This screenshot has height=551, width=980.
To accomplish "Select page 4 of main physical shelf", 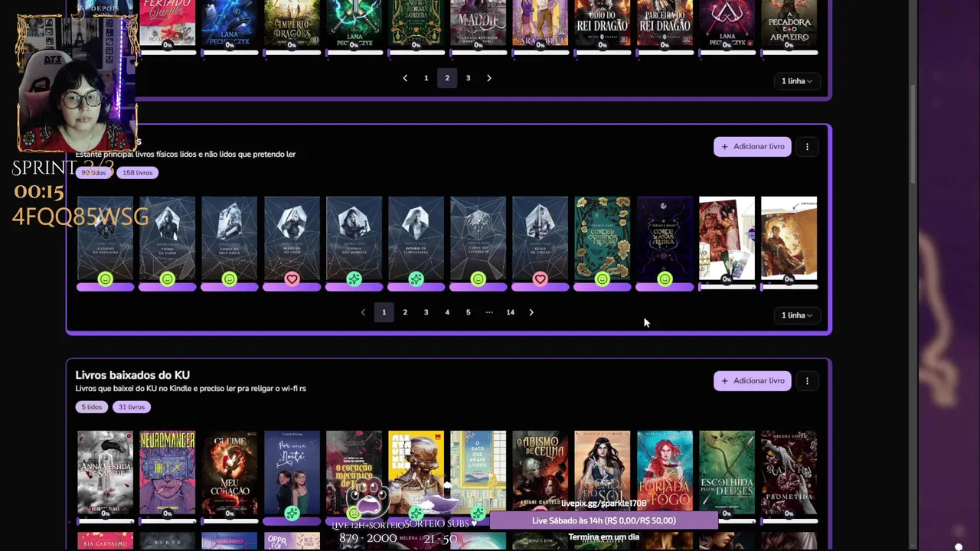I will (447, 312).
